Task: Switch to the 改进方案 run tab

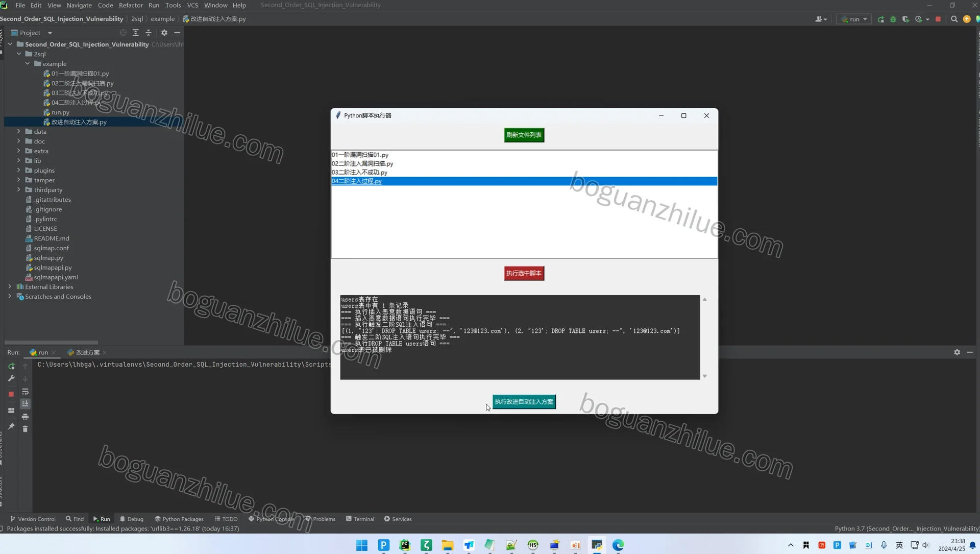Action: point(87,353)
